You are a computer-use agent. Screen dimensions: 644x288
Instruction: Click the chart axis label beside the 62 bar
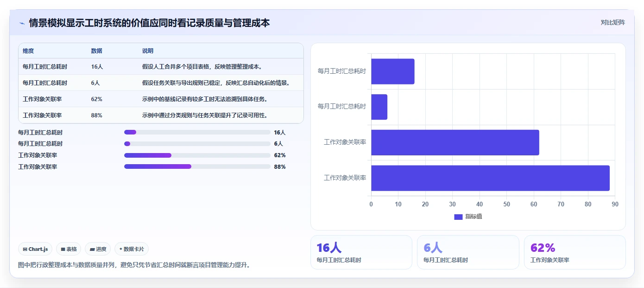(345, 142)
